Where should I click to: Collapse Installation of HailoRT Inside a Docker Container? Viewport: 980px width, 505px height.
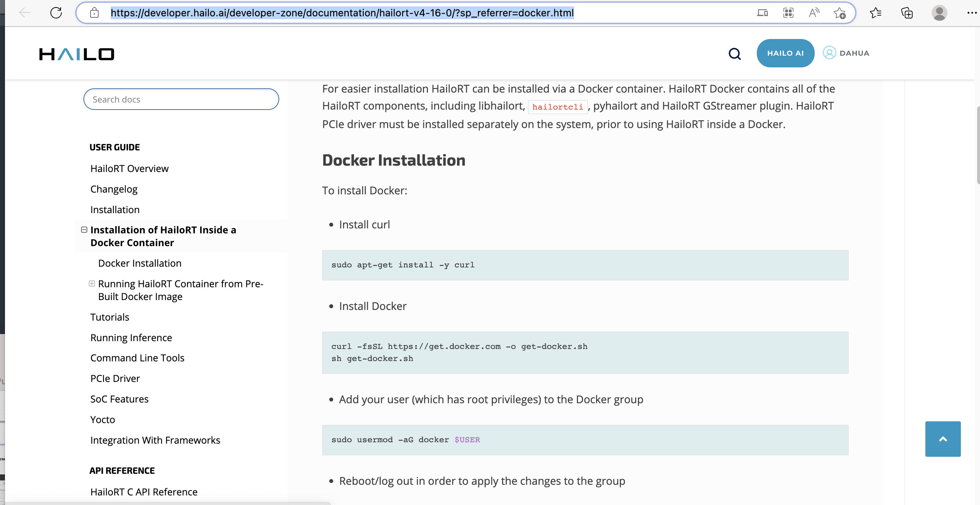84,230
